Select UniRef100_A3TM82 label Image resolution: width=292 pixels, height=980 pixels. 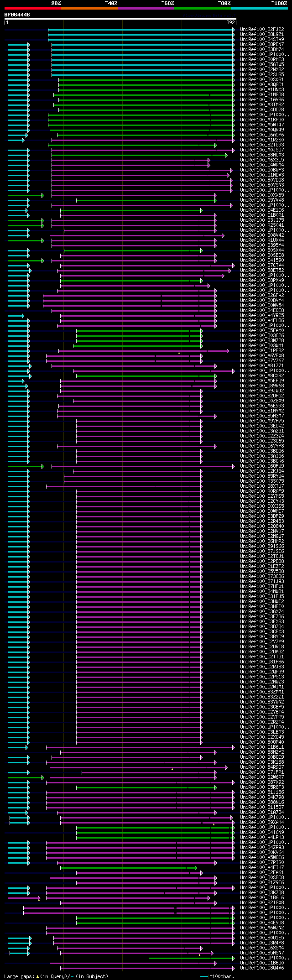tap(262, 104)
